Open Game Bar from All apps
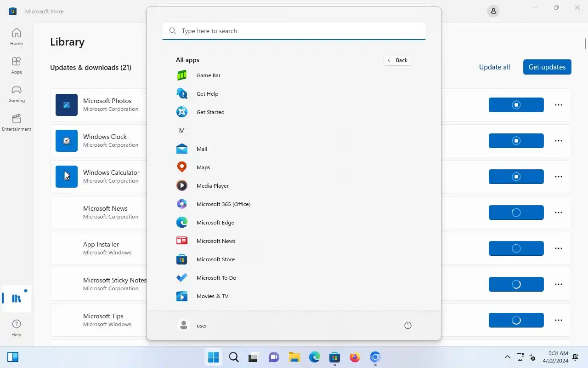Viewport: 588px width, 368px height. [x=293, y=75]
